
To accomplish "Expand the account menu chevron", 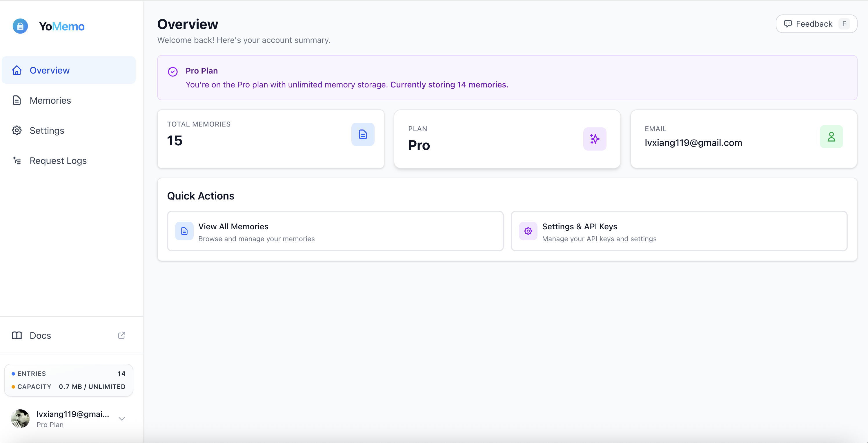I will pos(122,419).
